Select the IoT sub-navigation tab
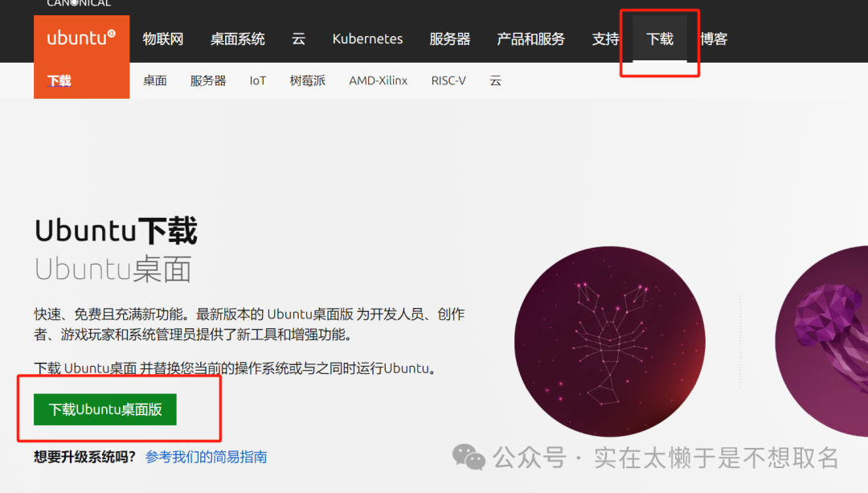This screenshot has height=493, width=868. [x=257, y=80]
